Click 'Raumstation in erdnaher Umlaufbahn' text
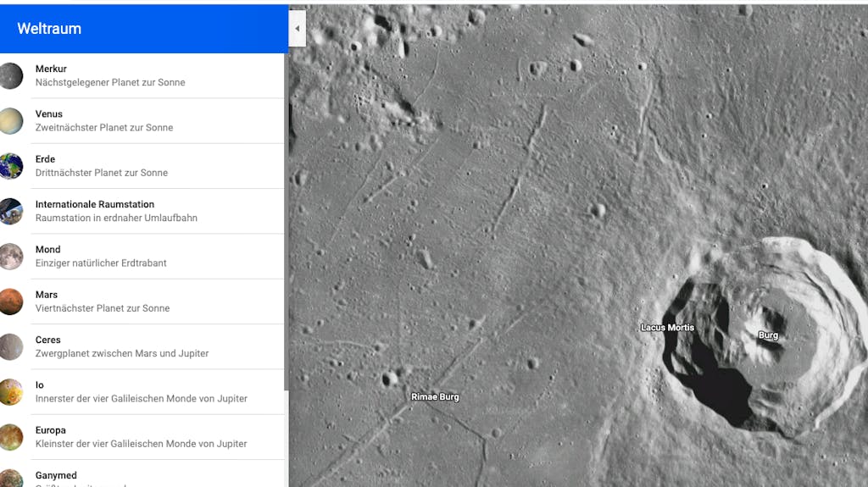 pyautogui.click(x=116, y=218)
